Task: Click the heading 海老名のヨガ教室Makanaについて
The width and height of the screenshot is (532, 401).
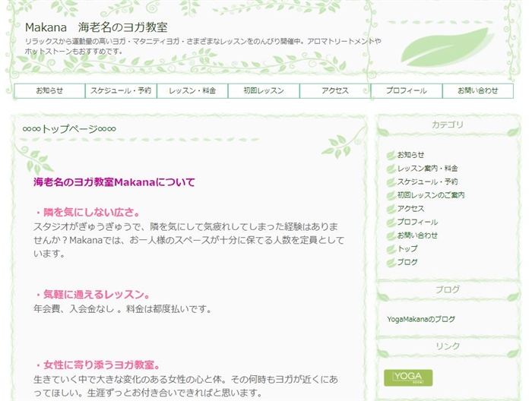Action: pos(114,182)
